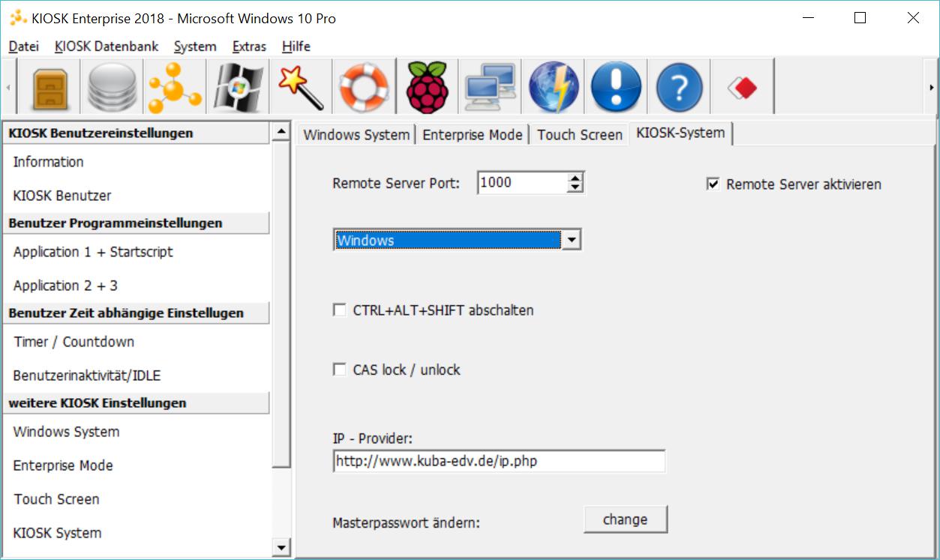Toggle the CAS lock / unlock checkbox
940x560 pixels.
340,370
